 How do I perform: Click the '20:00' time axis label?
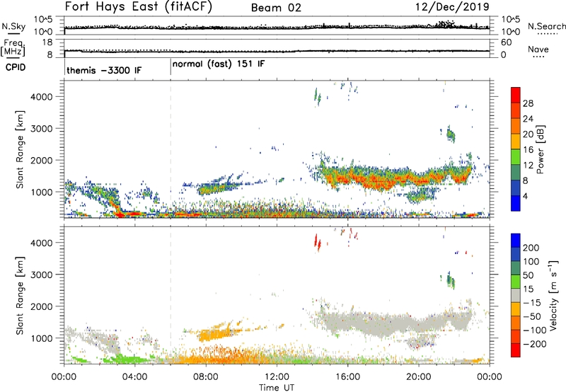pos(419,377)
